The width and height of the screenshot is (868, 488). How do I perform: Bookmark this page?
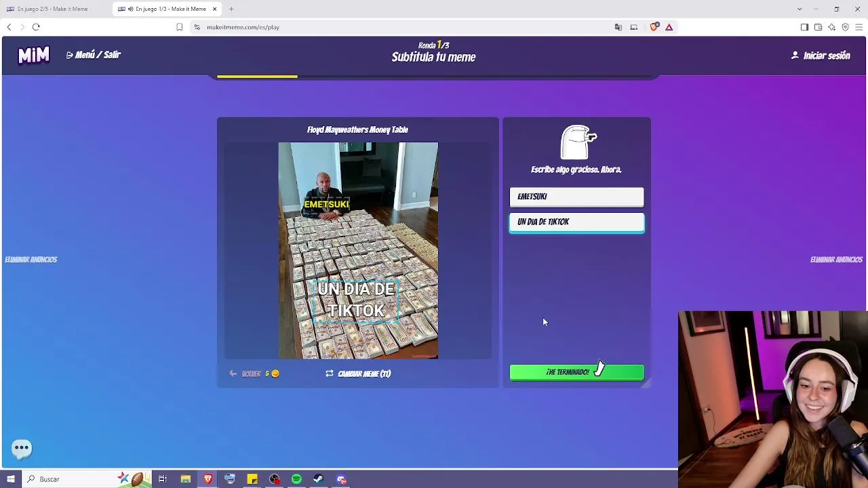(x=179, y=27)
